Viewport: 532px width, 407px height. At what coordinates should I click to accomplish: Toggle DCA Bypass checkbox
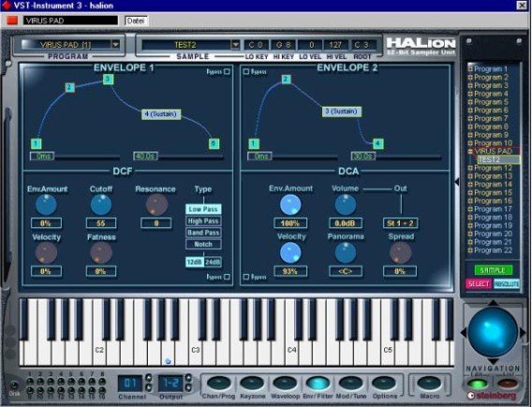coord(246,277)
